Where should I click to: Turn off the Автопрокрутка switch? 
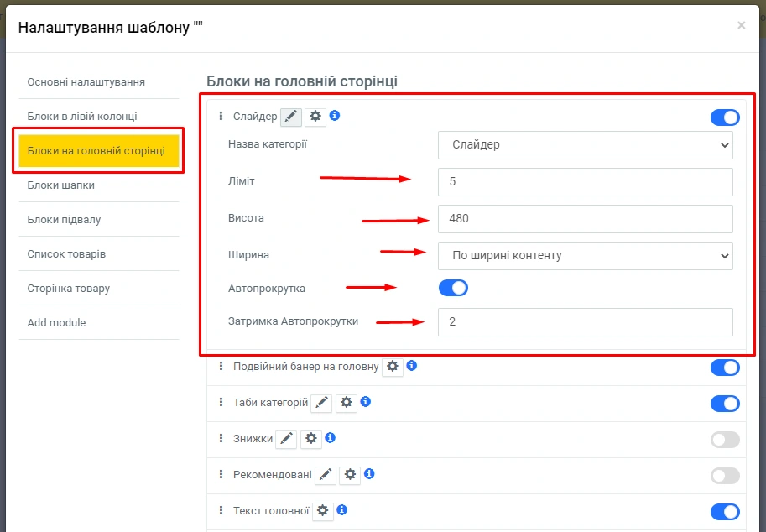click(x=453, y=288)
